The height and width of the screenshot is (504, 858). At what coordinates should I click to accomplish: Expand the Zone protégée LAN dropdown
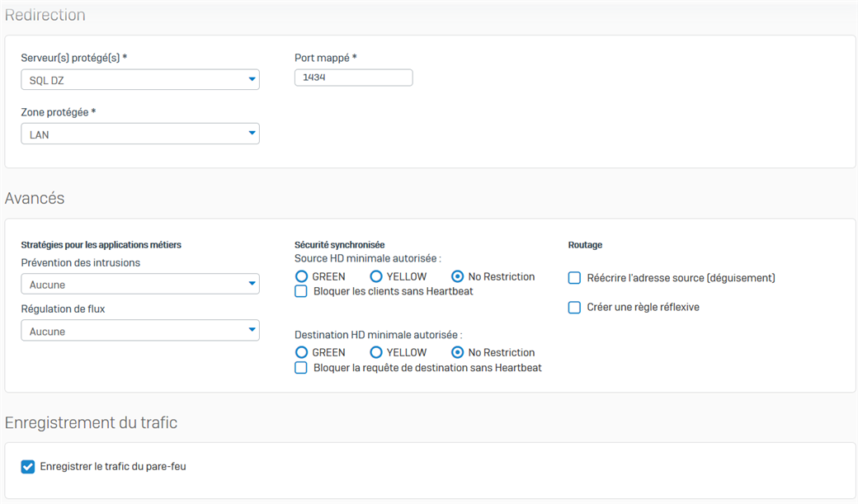(x=139, y=134)
